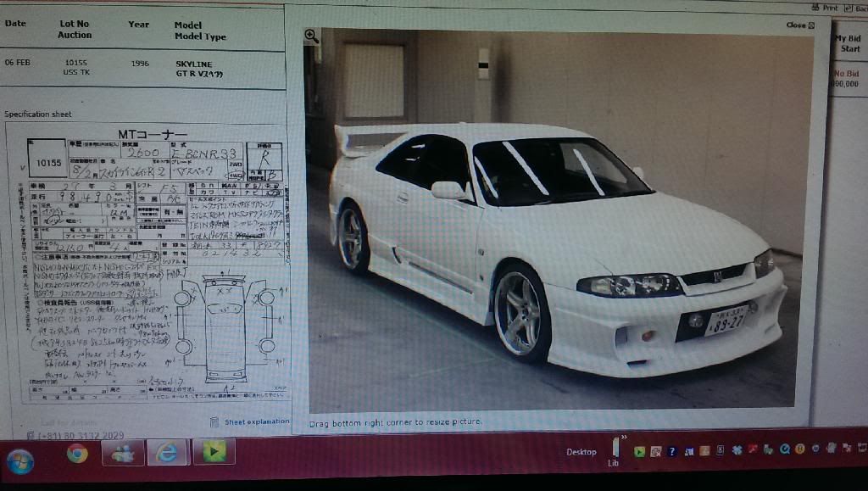Open the Lib library toolbar in the taskbar

614,452
